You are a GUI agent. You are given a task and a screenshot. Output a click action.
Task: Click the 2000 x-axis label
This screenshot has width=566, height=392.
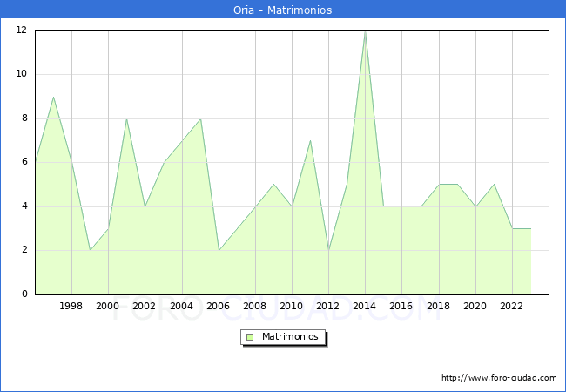pyautogui.click(x=108, y=306)
